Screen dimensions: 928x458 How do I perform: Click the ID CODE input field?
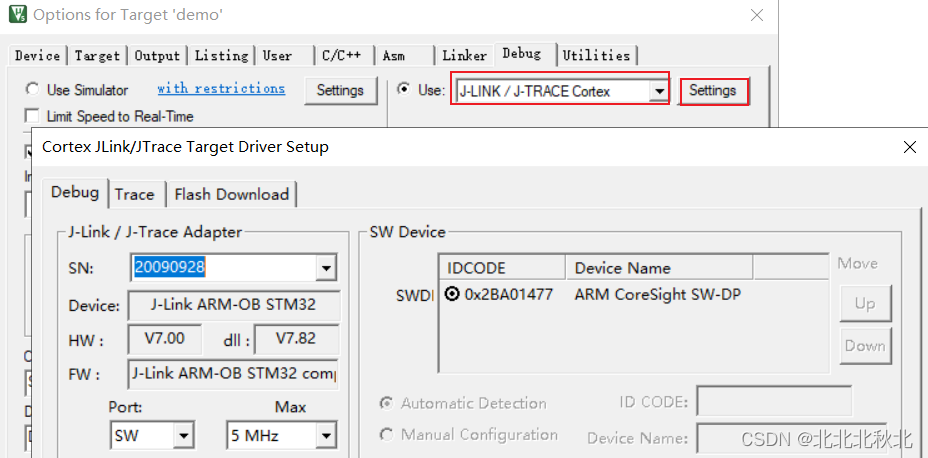click(x=774, y=402)
